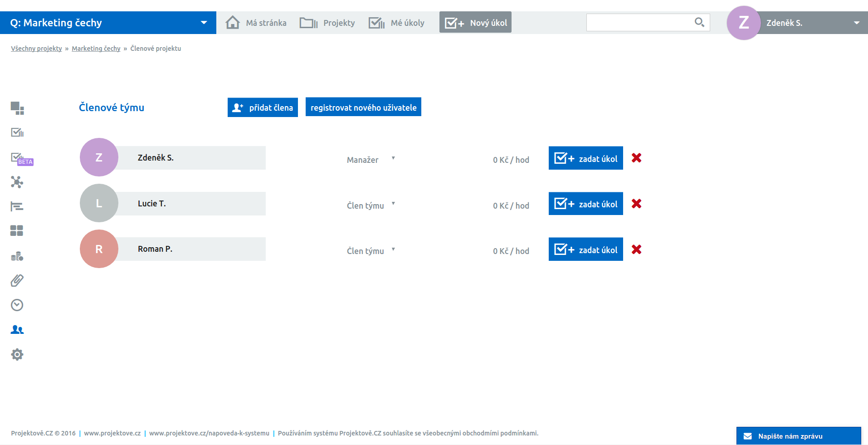Click Roman P. 0 Kč / hod rate

point(511,251)
